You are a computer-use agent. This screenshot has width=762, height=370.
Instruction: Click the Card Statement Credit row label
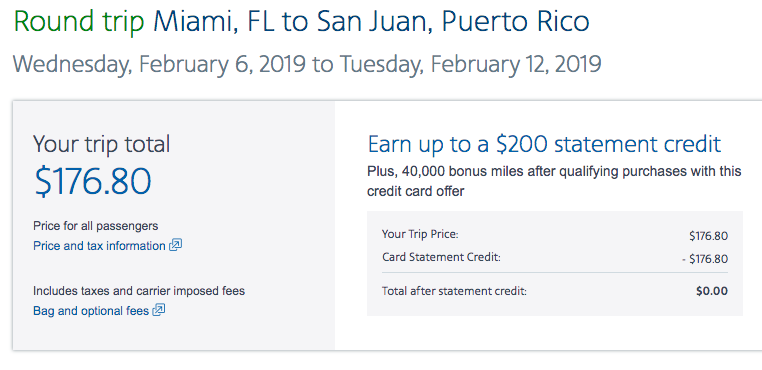[441, 257]
